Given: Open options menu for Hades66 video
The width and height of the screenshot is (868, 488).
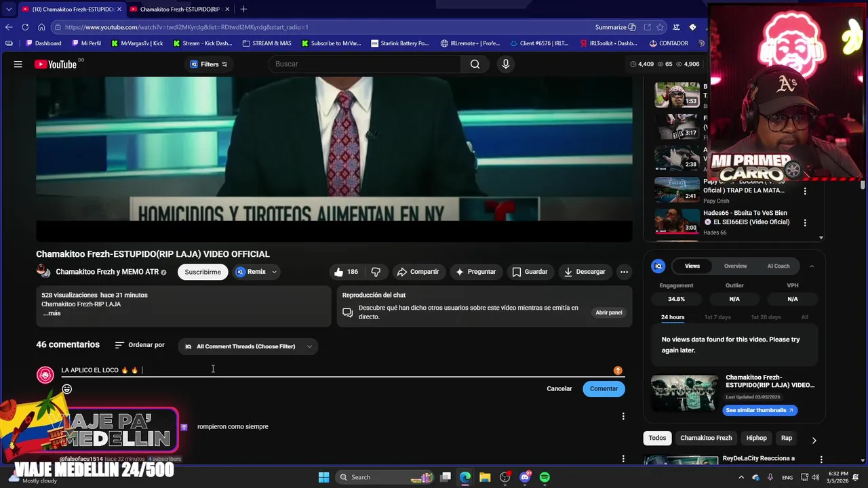Looking at the screenshot, I should pos(805,222).
